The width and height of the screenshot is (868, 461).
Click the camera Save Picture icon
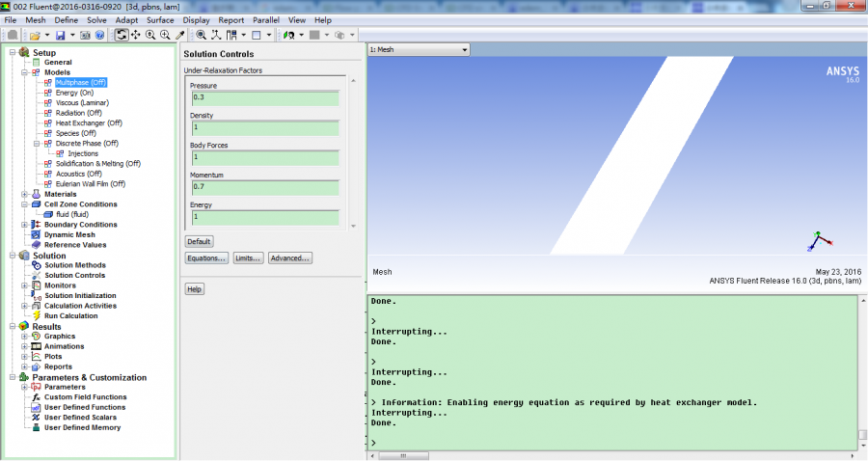[x=85, y=35]
